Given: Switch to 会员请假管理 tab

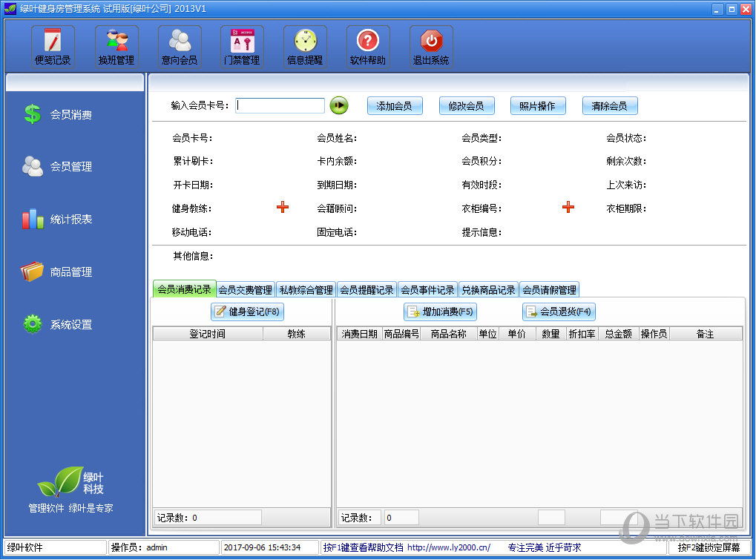Looking at the screenshot, I should pos(549,290).
